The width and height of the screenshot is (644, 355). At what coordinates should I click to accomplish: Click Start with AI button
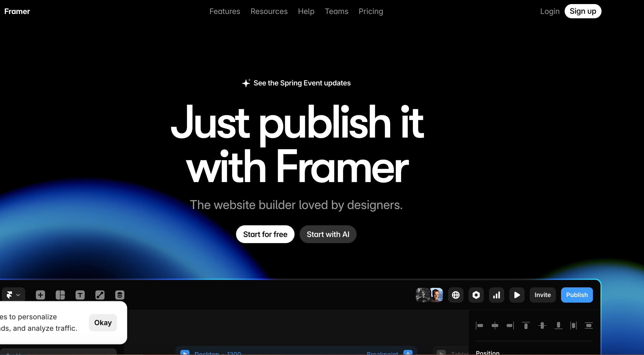point(328,234)
